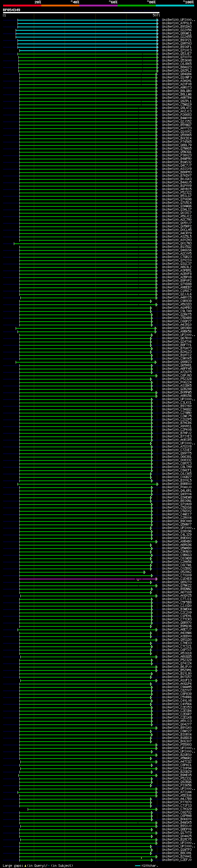Select hit label UniRef100_B2VA41
Screen dimensions: 197x868
pos(177,857)
